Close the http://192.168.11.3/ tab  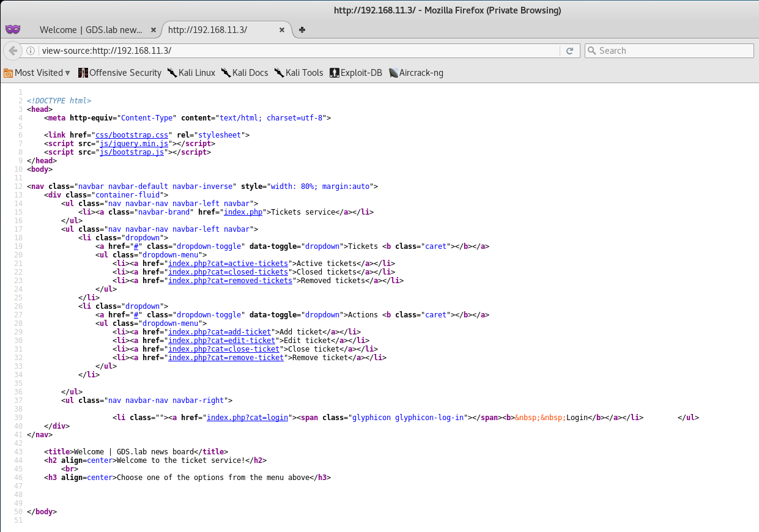pos(282,29)
